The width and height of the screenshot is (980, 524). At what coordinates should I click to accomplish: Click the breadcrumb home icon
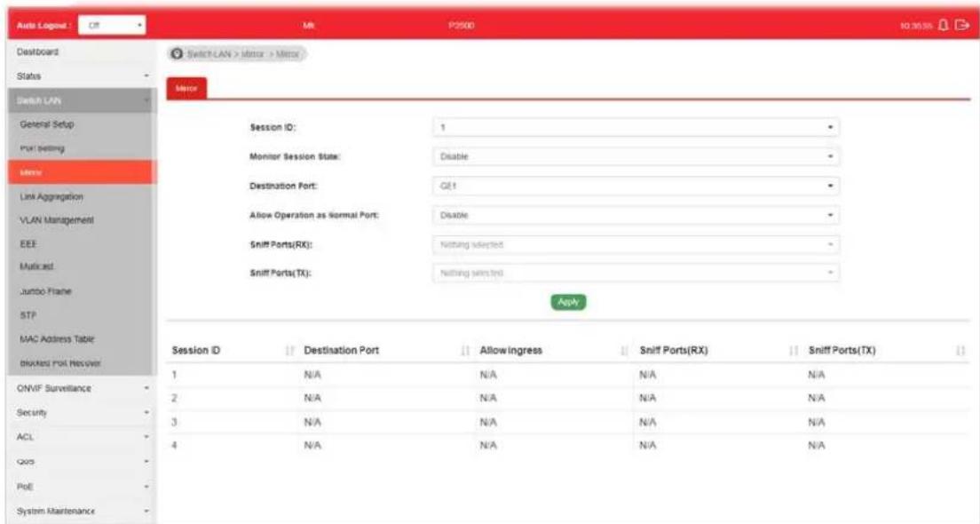177,54
